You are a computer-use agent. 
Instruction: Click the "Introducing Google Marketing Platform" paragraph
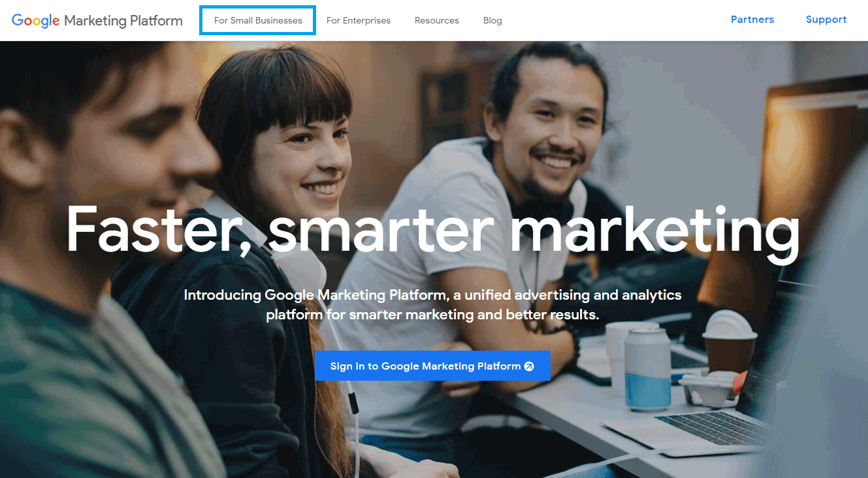(432, 305)
